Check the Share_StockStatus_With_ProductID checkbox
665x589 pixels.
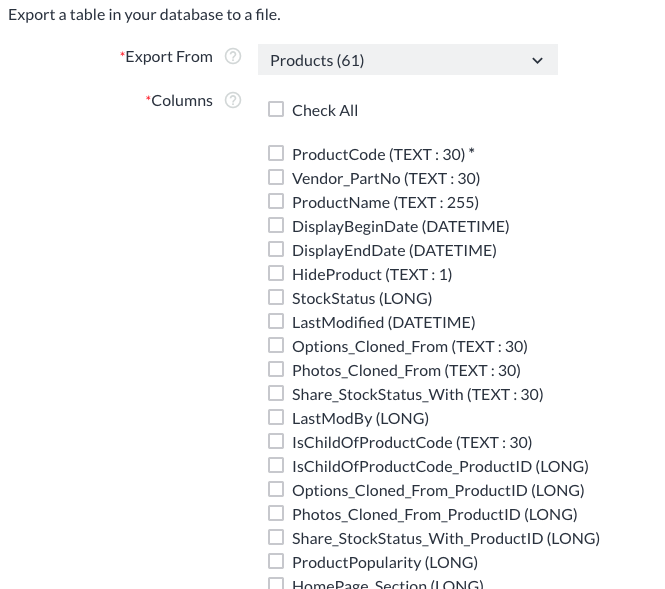276,537
